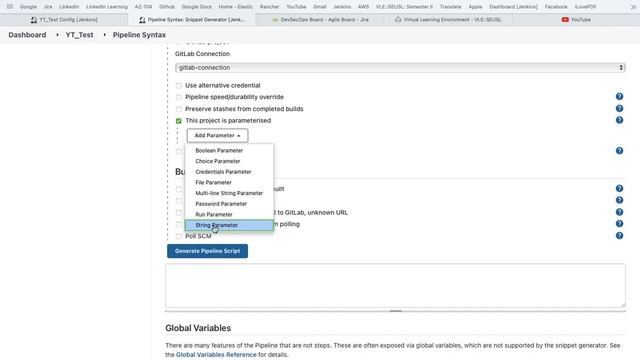Go to YT_Test breadcrumb

pyautogui.click(x=80, y=35)
